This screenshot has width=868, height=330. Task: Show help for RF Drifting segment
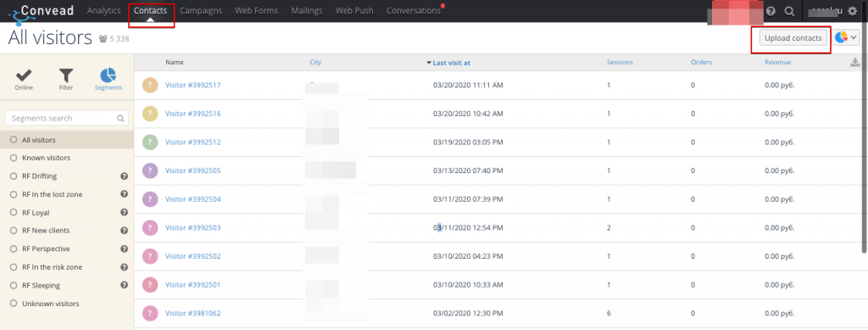coord(124,176)
